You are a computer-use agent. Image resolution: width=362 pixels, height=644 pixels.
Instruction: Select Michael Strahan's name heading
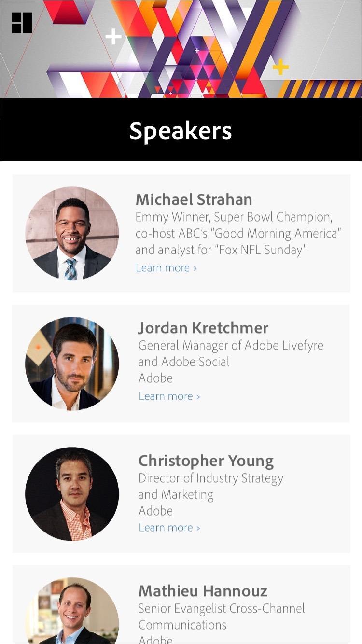point(194,199)
